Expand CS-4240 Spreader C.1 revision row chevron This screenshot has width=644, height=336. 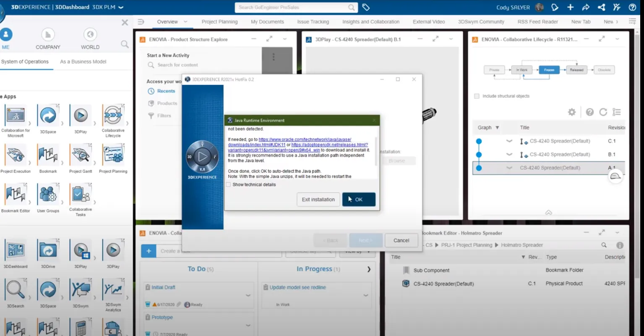coord(509,141)
